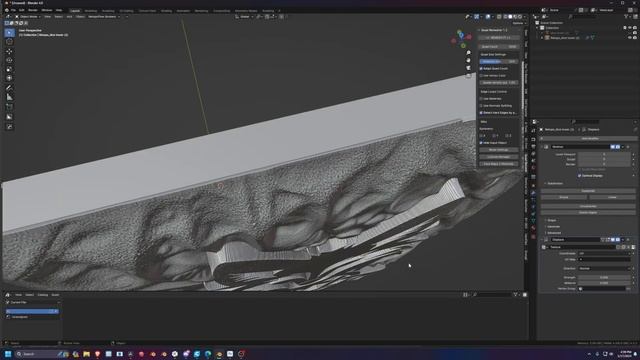Switch to the Sculpting workspace tab
The image size is (640, 360).
[x=108, y=11]
